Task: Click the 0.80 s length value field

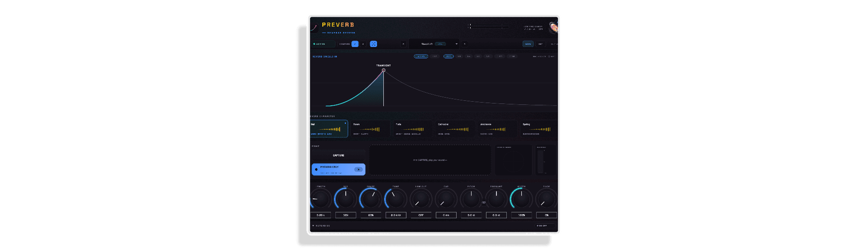Action: pos(321,215)
